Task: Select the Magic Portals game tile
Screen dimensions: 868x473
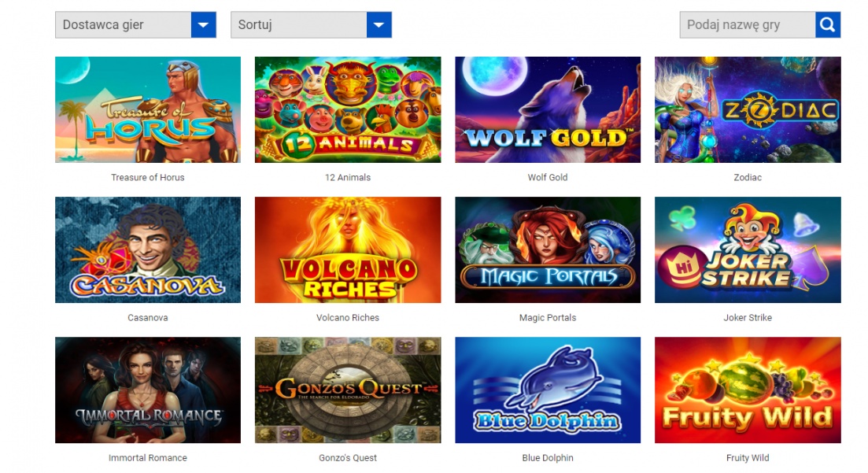Action: [548, 249]
